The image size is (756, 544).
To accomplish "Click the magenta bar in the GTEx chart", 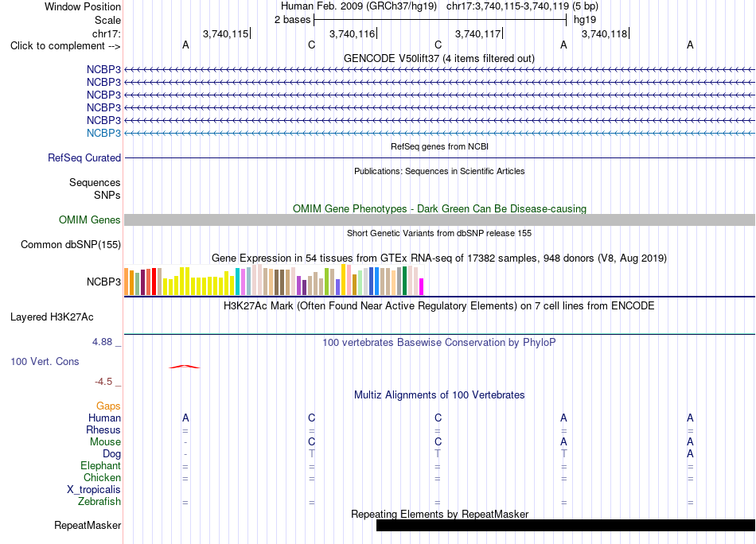I will pyautogui.click(x=422, y=286).
